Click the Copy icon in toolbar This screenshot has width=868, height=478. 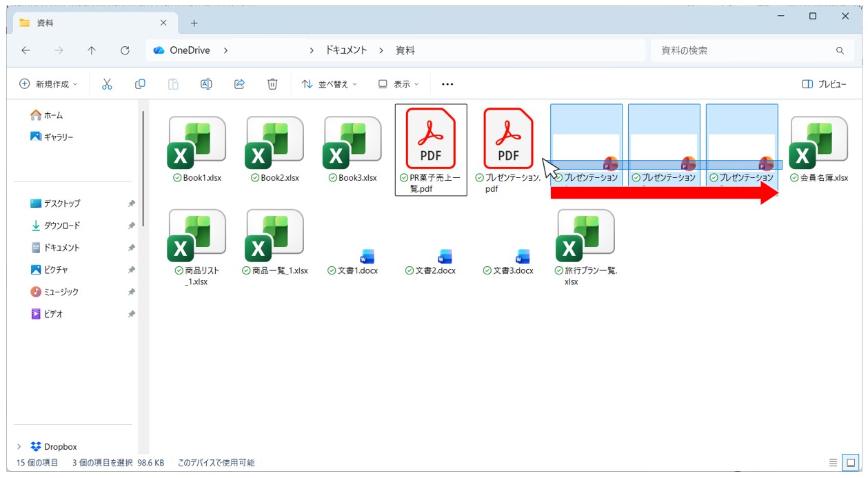pos(140,84)
